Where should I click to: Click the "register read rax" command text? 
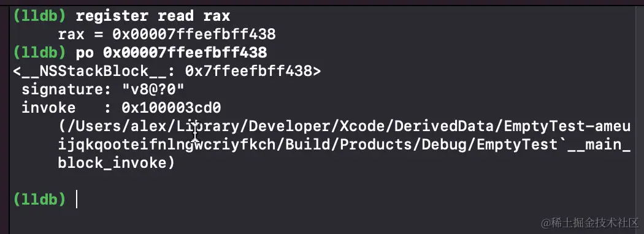coord(153,16)
